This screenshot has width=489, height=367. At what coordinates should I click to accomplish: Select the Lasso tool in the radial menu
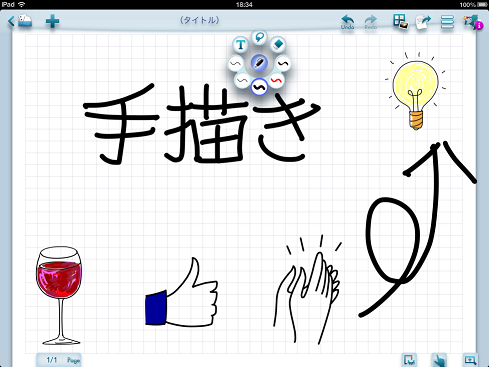pos(259,37)
